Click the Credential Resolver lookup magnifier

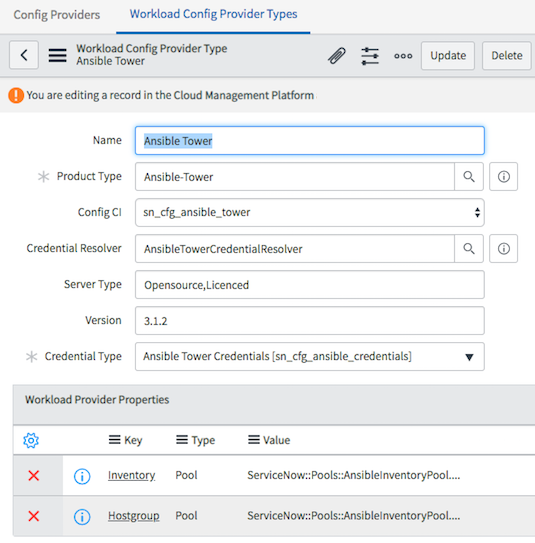click(x=469, y=249)
